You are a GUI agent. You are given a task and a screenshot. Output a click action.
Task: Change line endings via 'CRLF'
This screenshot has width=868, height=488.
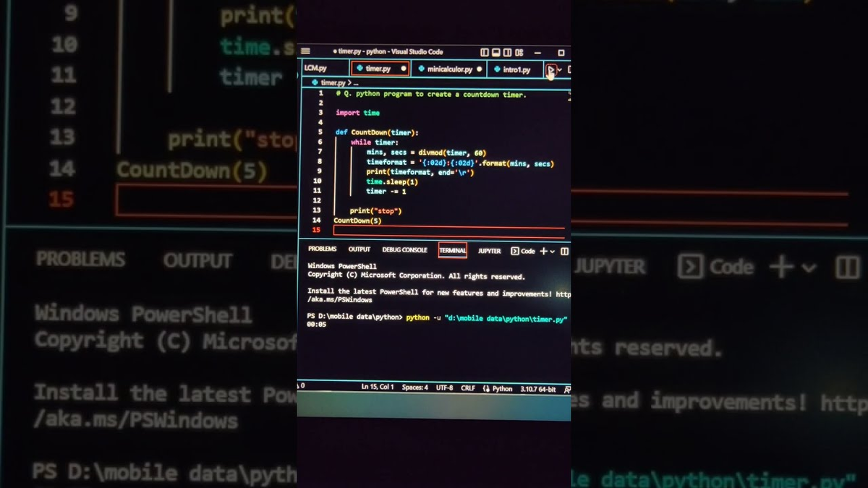468,388
